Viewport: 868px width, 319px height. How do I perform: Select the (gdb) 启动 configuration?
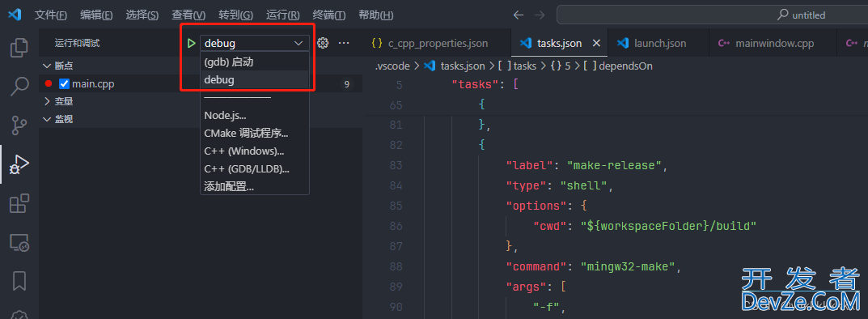pos(255,62)
